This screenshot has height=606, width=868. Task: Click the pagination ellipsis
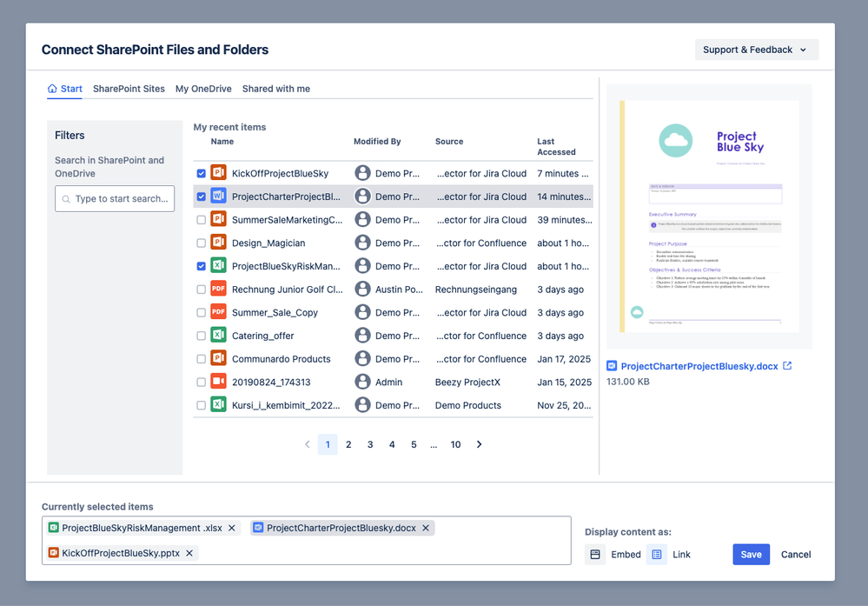pyautogui.click(x=434, y=444)
